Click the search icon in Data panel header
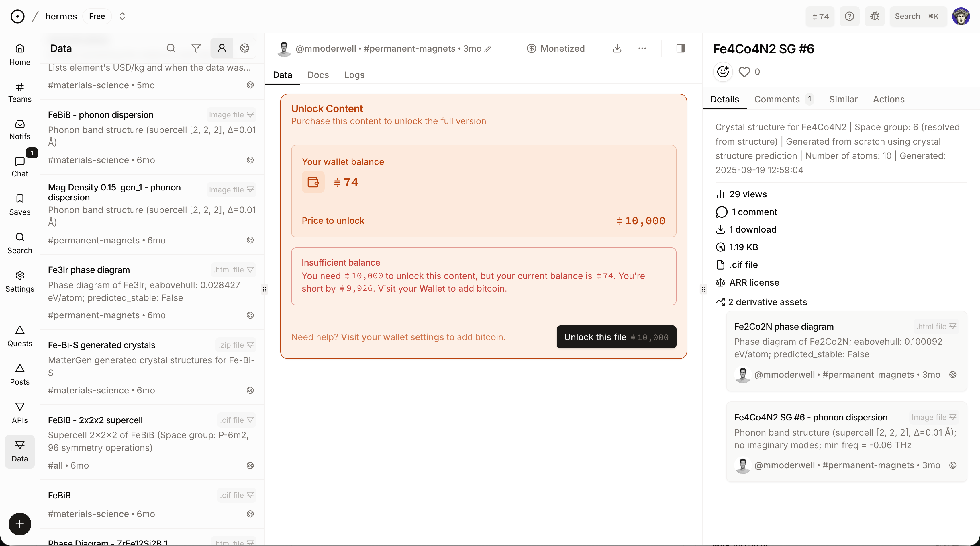The height and width of the screenshot is (546, 980). [171, 48]
